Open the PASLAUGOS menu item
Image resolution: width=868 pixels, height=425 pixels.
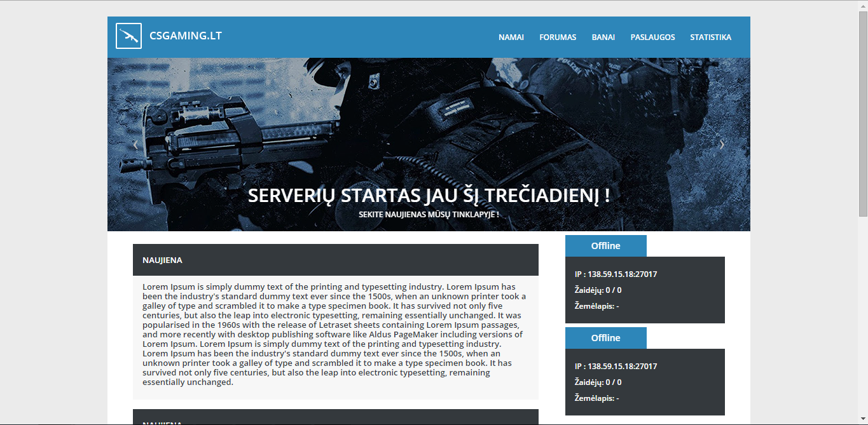point(652,37)
